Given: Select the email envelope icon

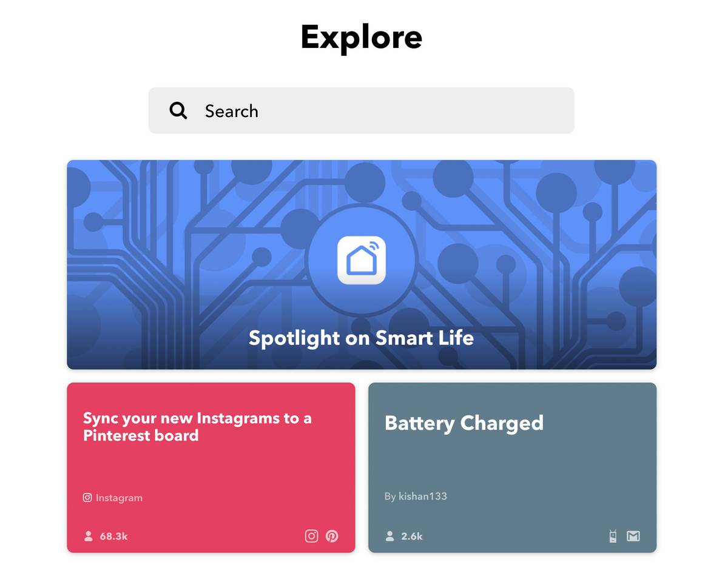Looking at the screenshot, I should click(633, 536).
